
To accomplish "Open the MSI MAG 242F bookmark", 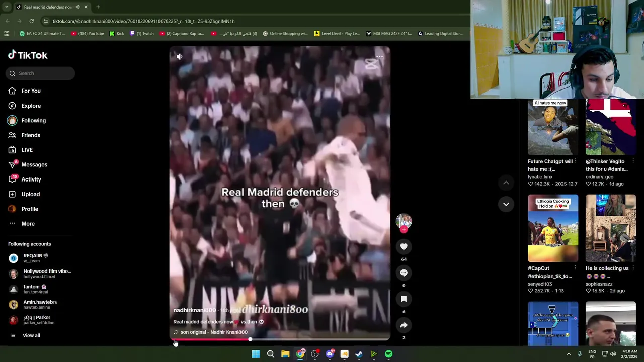I will 389,34.
